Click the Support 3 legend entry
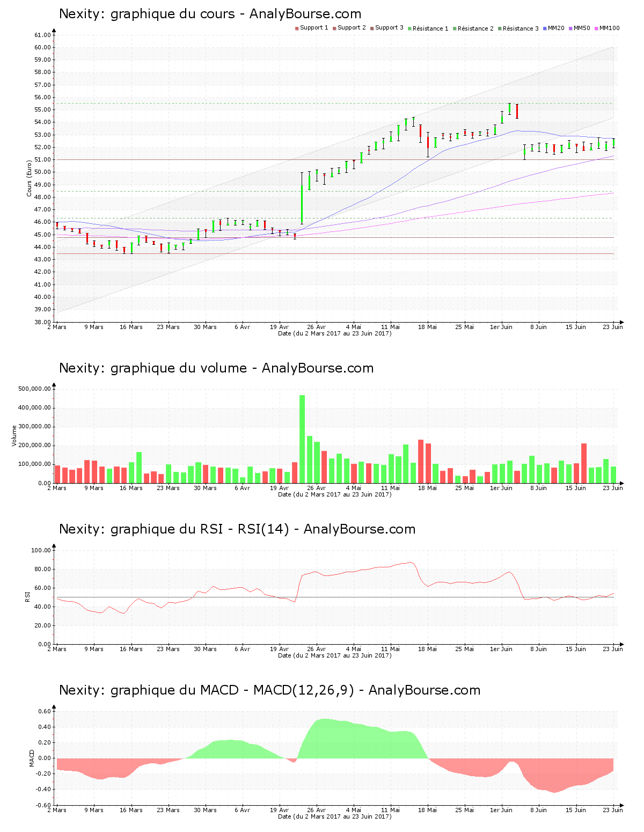644x832 pixels. (x=386, y=28)
